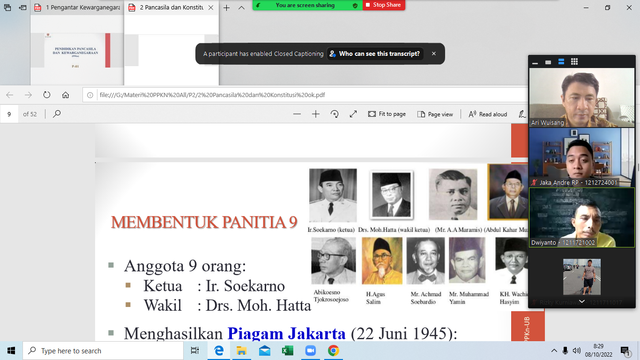Click Drs. Moh.Hatta portrait photo

click(391, 195)
